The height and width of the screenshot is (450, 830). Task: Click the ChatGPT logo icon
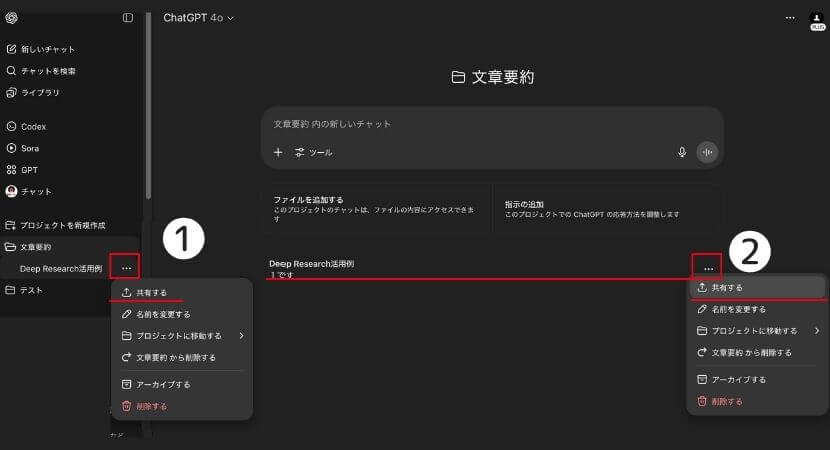pos(12,17)
